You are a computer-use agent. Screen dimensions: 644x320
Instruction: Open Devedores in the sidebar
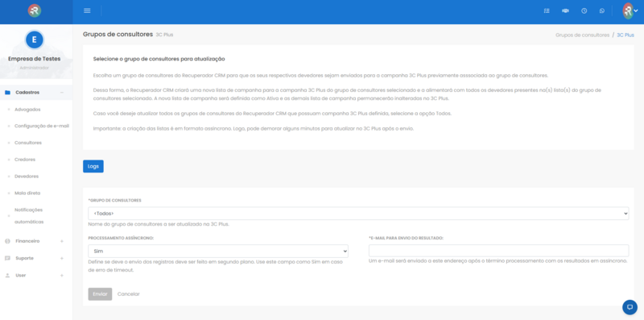(x=27, y=176)
